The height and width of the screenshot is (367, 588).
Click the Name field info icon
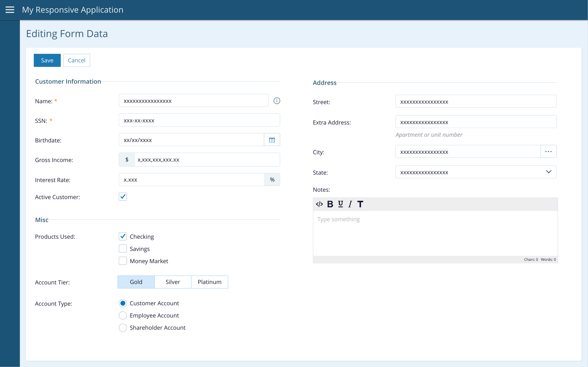(277, 101)
